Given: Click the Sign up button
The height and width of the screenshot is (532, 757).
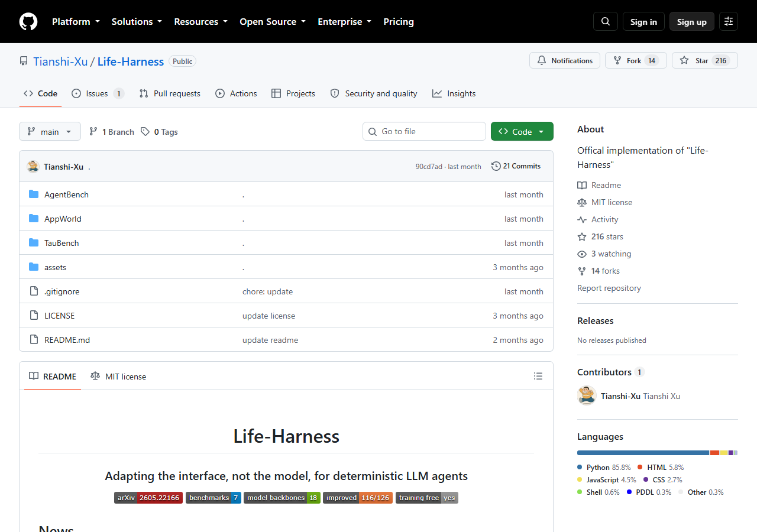Looking at the screenshot, I should coord(692,21).
